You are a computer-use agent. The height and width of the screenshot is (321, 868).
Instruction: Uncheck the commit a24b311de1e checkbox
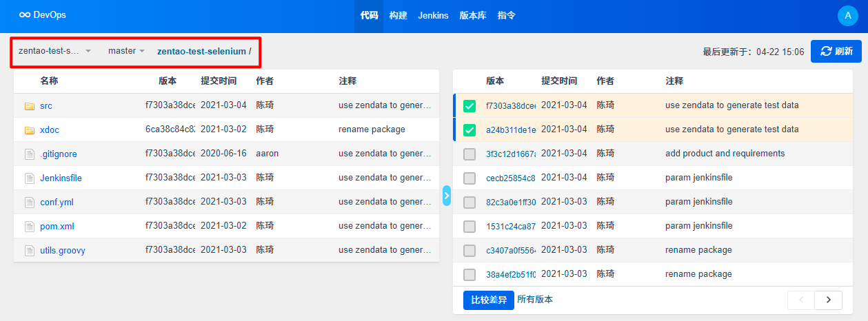point(470,130)
